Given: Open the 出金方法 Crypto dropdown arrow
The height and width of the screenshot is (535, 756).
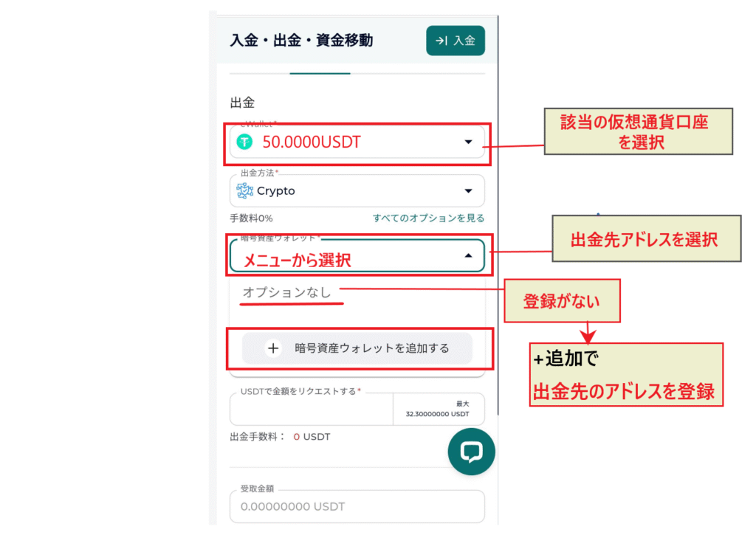Looking at the screenshot, I should (x=468, y=190).
